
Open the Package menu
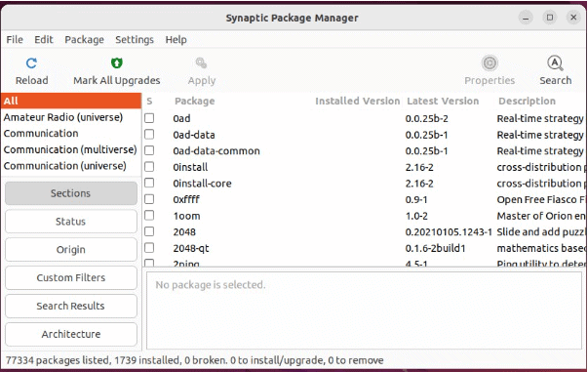coord(85,39)
